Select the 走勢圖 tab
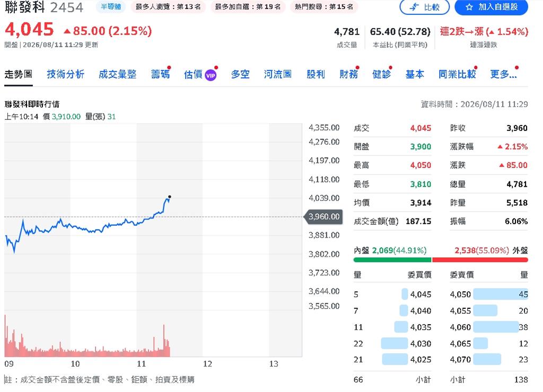543x392 pixels. 19,74
